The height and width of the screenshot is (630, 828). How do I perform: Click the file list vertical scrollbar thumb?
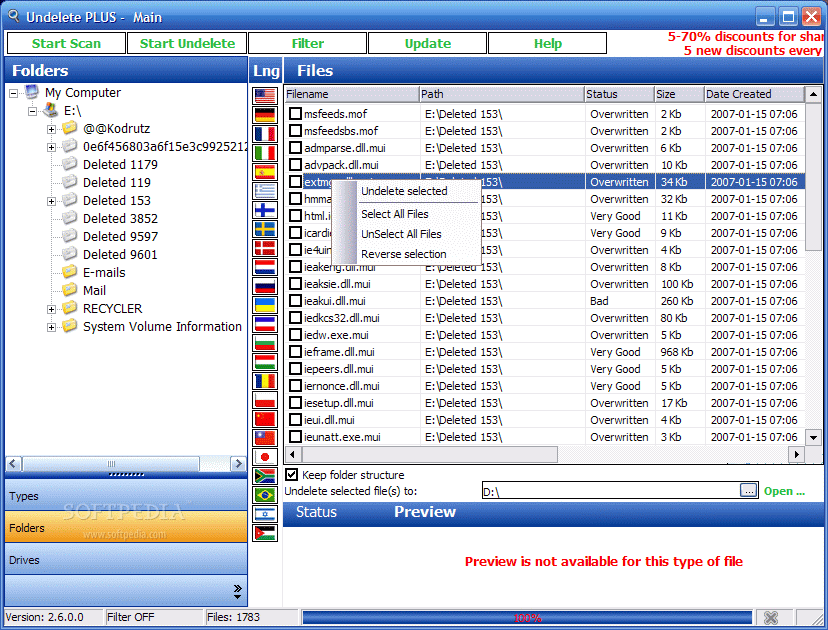click(x=813, y=176)
